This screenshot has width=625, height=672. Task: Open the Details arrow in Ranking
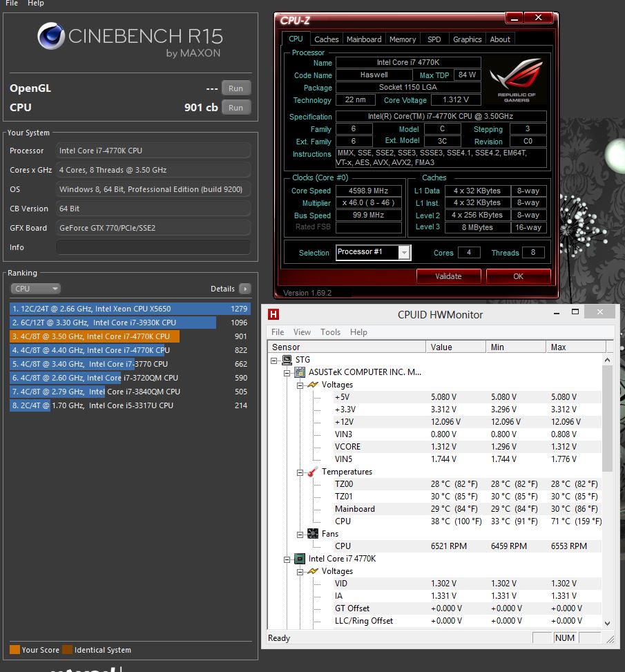pos(244,289)
